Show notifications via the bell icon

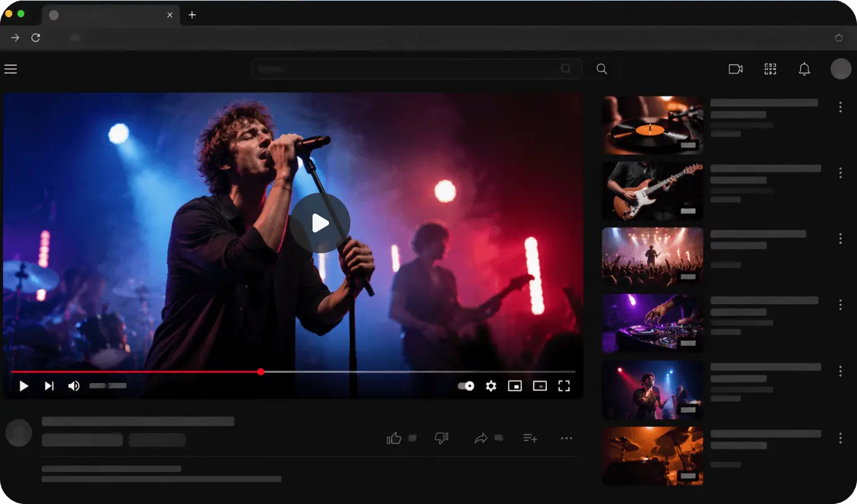804,69
